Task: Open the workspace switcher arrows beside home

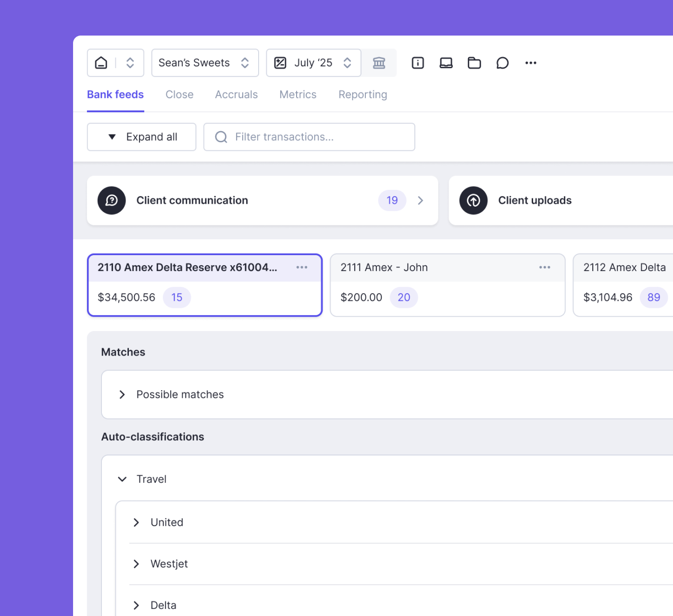Action: coord(130,63)
